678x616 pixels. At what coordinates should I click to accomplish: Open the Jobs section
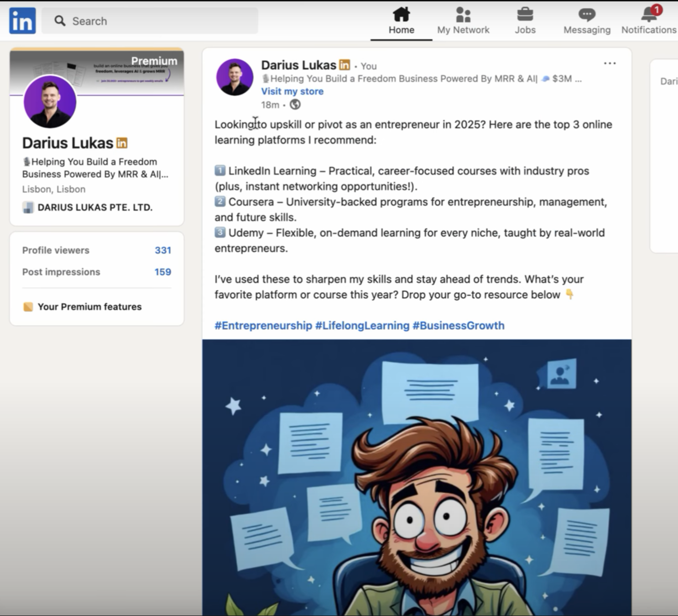tap(525, 21)
